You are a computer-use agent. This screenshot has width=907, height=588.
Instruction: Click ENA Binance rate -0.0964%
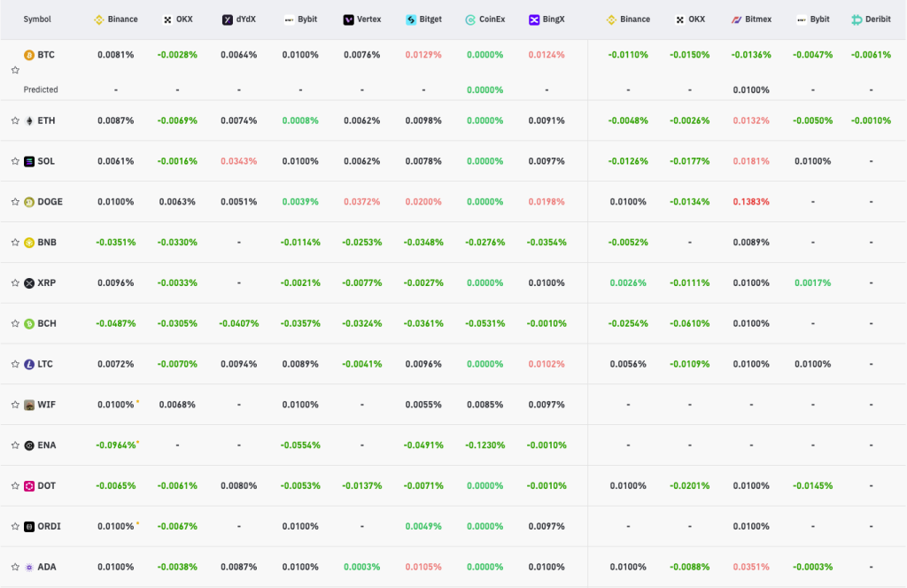[116, 445]
